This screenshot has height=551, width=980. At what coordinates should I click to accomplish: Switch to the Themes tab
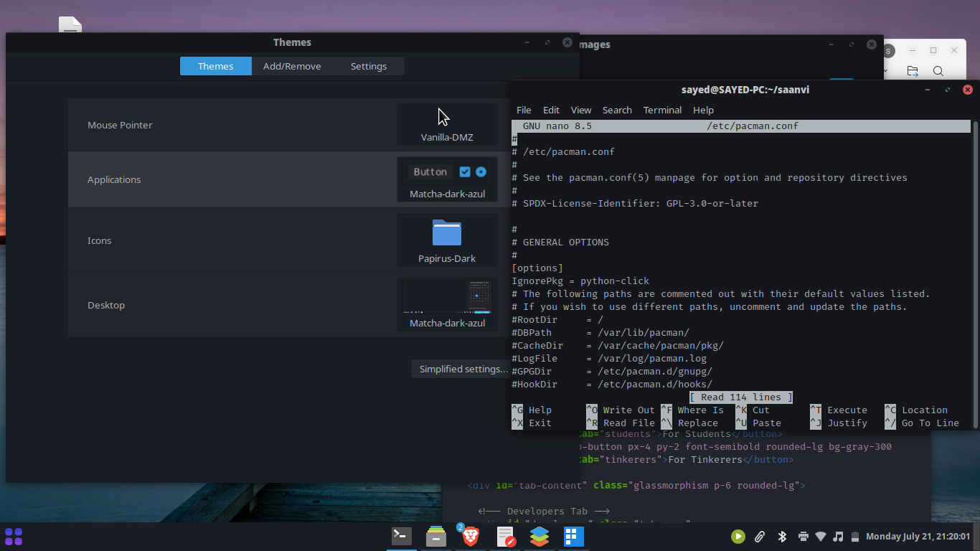pos(216,66)
